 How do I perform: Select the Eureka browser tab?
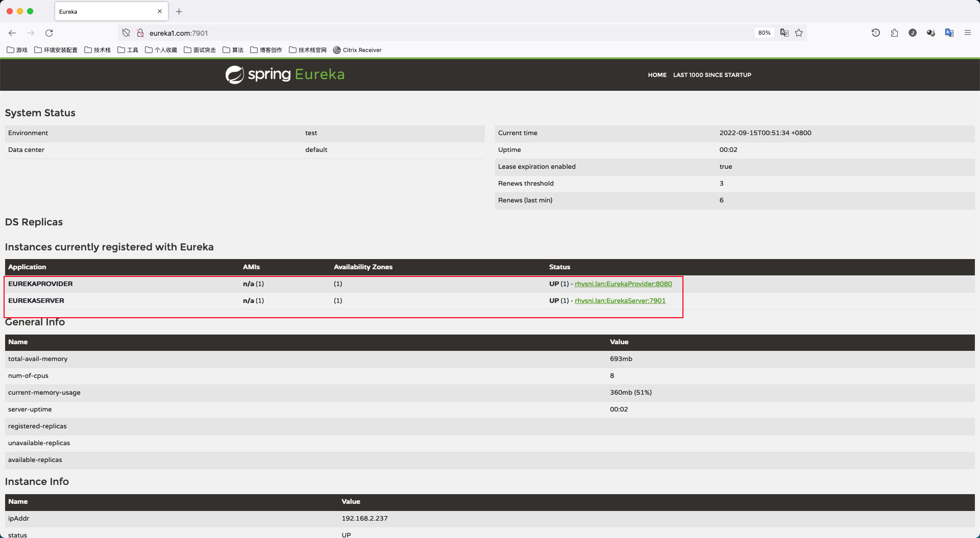(111, 11)
